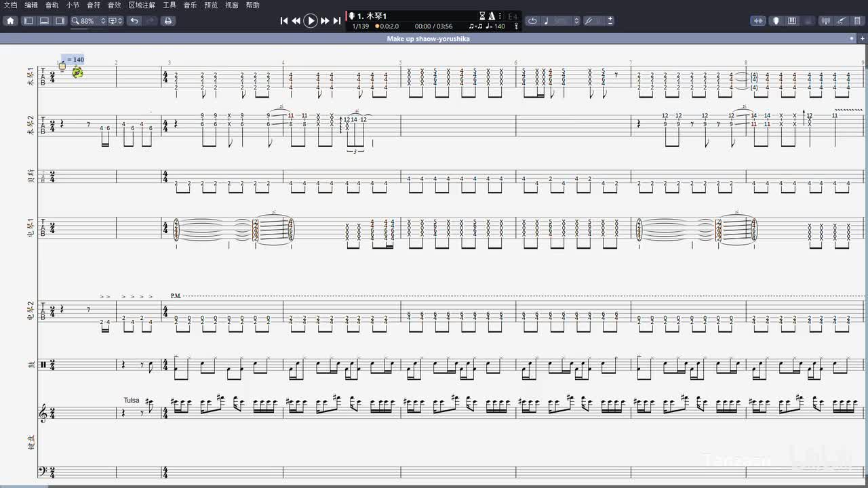
Task: Open the 文档 menu
Action: tap(10, 5)
